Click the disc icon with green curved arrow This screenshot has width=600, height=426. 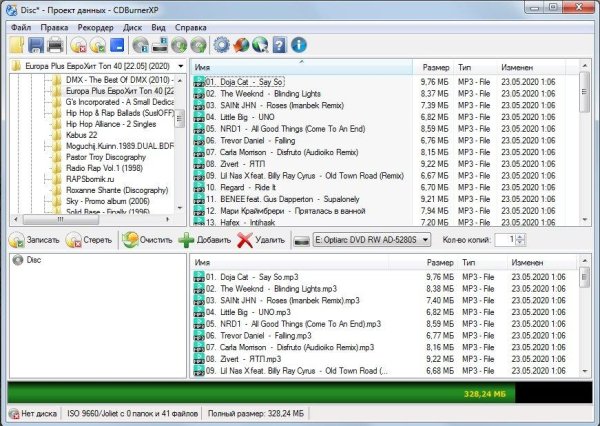pyautogui.click(x=198, y=45)
